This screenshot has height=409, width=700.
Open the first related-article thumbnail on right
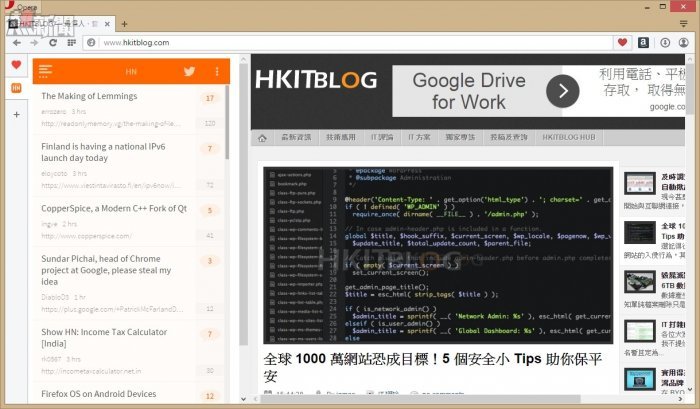[x=640, y=184]
